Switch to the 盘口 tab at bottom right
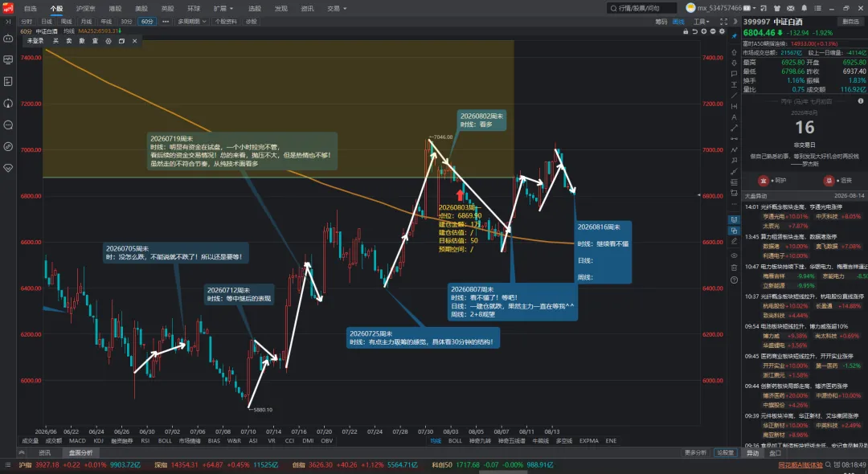 click(x=775, y=453)
